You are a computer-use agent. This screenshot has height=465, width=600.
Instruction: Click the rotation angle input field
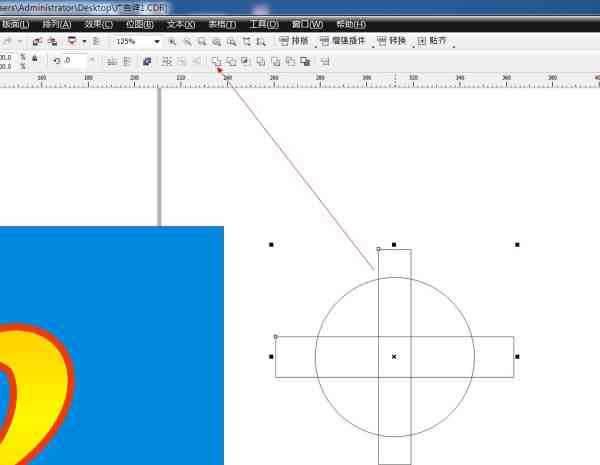75,60
